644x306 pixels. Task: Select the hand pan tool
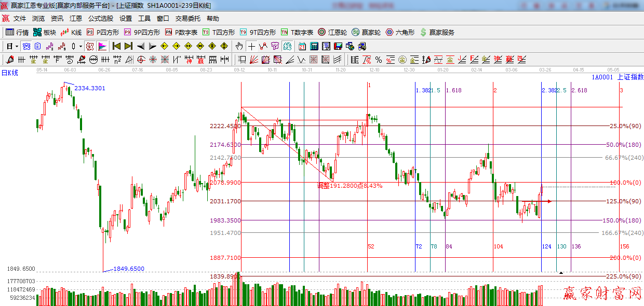[x=239, y=46]
